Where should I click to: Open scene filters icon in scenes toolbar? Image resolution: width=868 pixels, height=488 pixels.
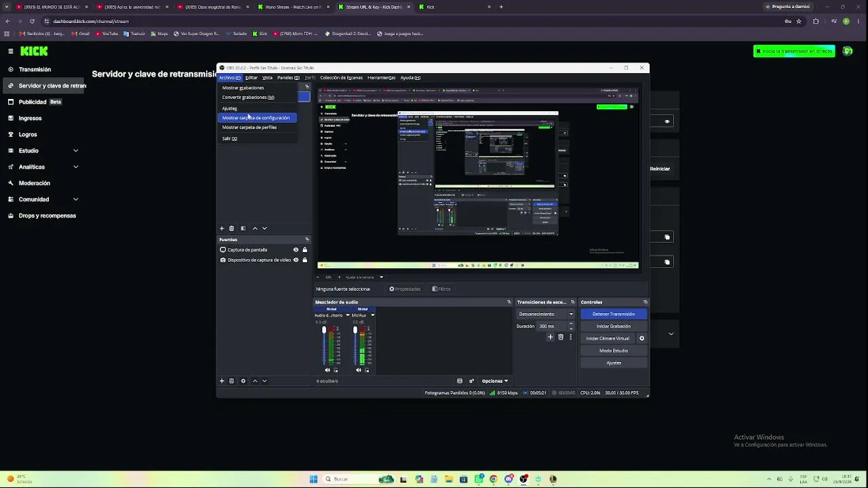click(243, 228)
